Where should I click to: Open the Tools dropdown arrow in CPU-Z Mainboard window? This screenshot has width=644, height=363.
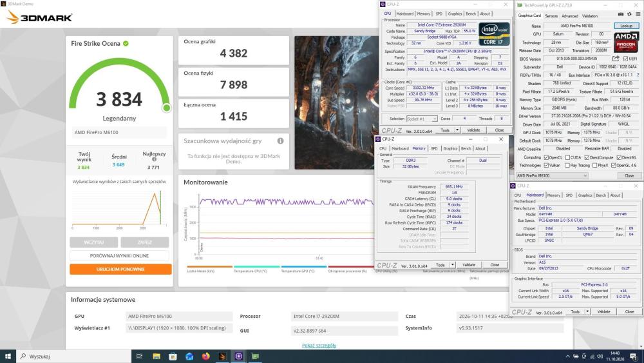(588, 312)
